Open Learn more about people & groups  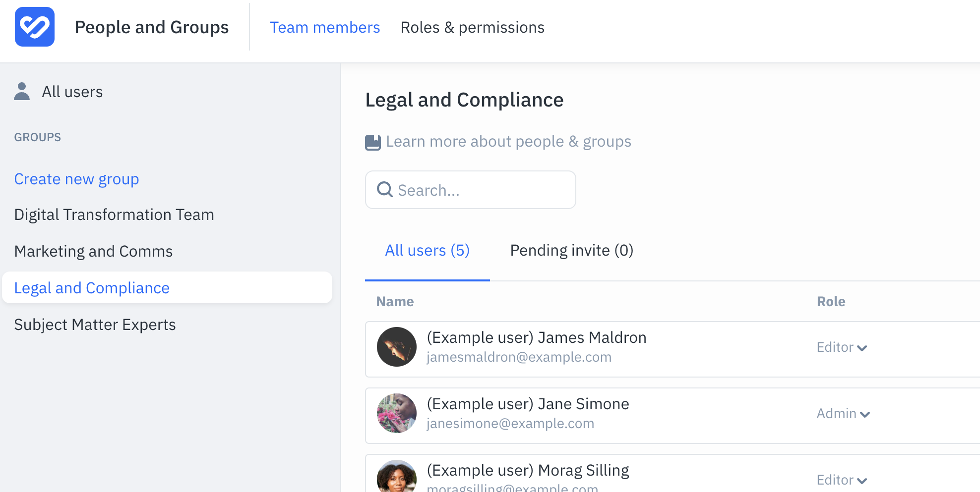509,142
